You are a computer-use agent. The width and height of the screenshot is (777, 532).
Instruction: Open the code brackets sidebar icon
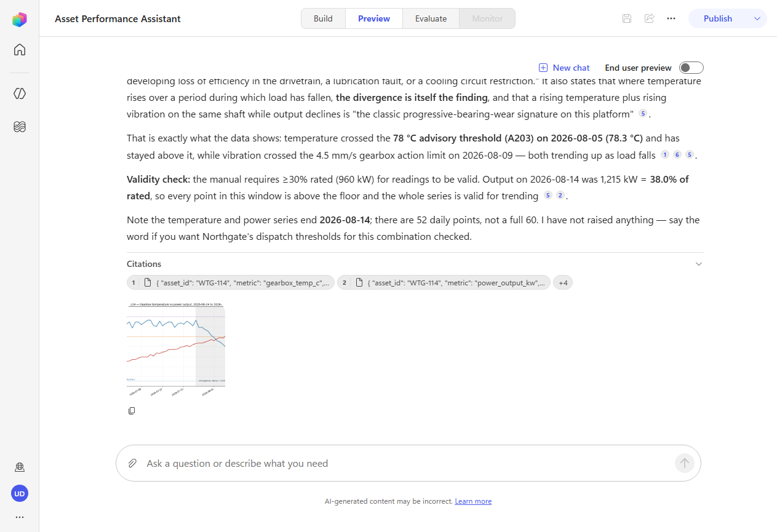[20, 93]
